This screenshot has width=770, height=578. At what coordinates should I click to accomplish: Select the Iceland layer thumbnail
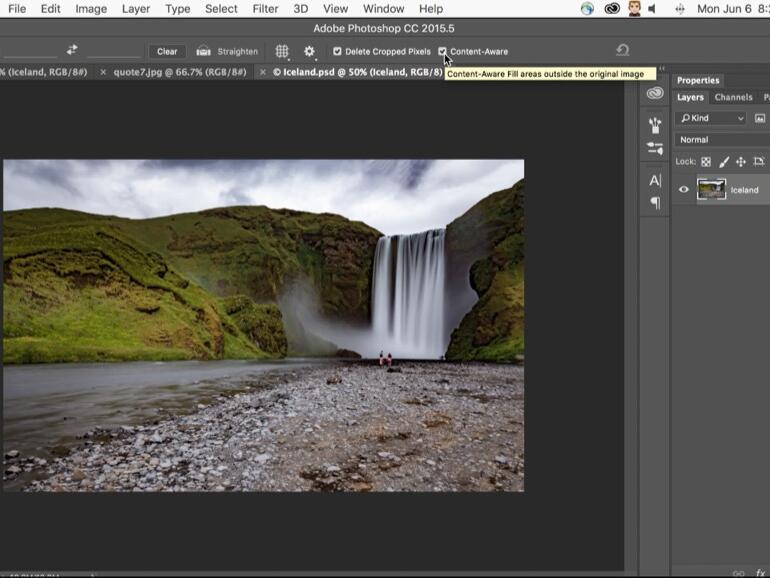[x=711, y=189]
